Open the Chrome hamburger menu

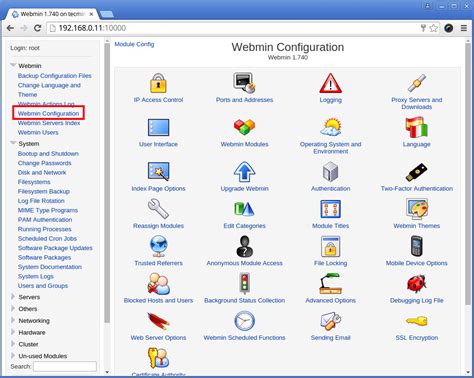pos(464,28)
